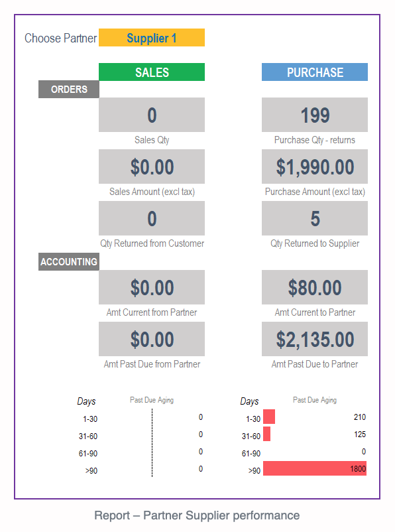Select the Amt Current from Partner $0.00 cell

(152, 287)
